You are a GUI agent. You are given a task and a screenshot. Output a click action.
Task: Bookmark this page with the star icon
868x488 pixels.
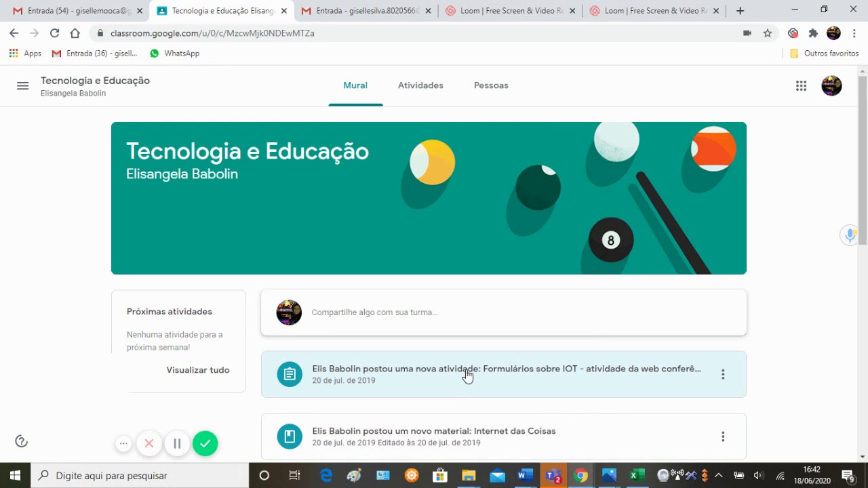point(768,33)
